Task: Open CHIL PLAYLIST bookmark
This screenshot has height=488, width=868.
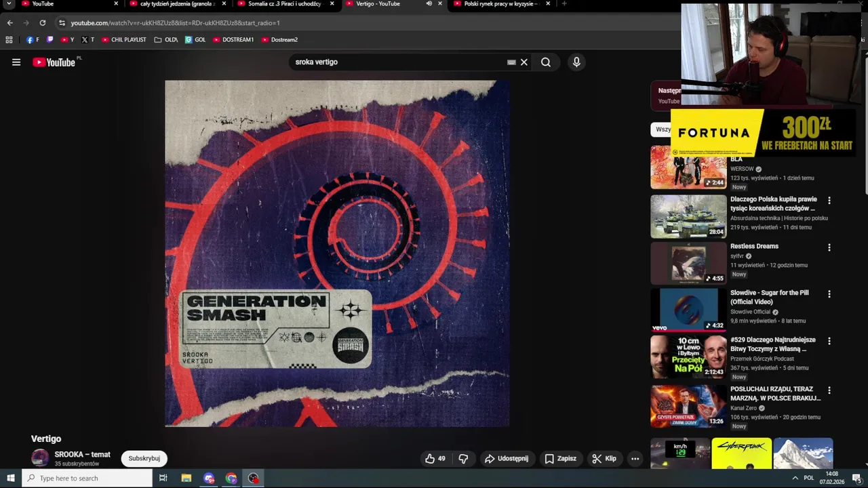Action: [x=123, y=40]
